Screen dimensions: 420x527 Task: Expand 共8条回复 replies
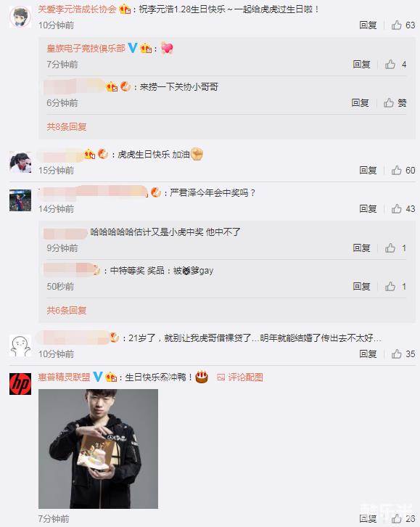pos(67,127)
